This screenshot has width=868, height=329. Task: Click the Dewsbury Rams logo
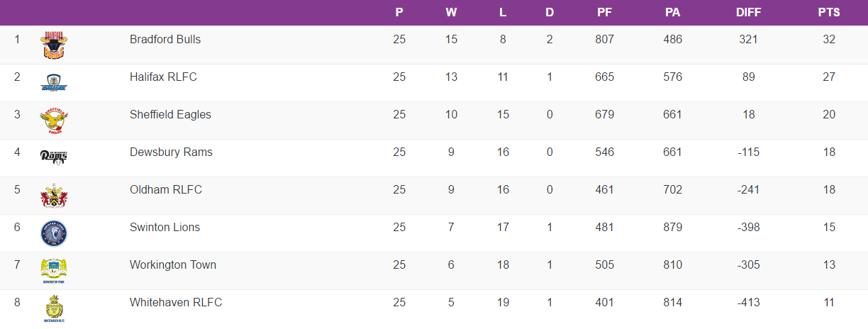pyautogui.click(x=54, y=157)
